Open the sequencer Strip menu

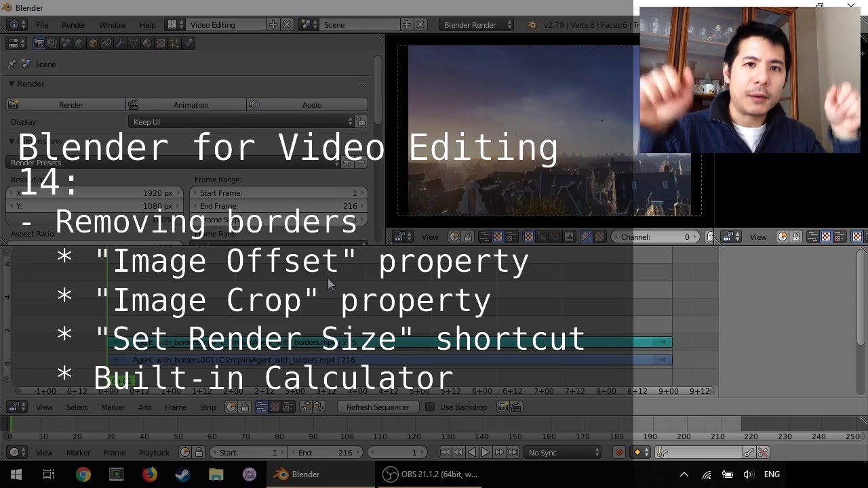coord(208,407)
